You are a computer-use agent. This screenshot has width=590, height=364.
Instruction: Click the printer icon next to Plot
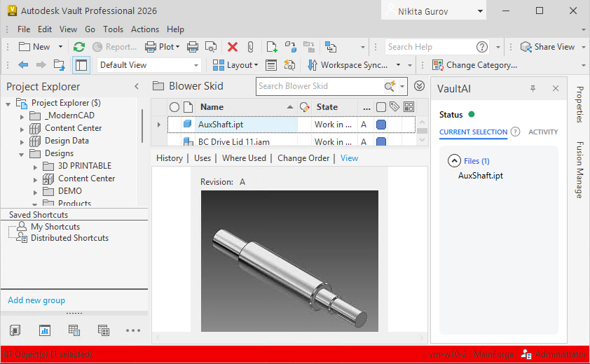pyautogui.click(x=193, y=47)
